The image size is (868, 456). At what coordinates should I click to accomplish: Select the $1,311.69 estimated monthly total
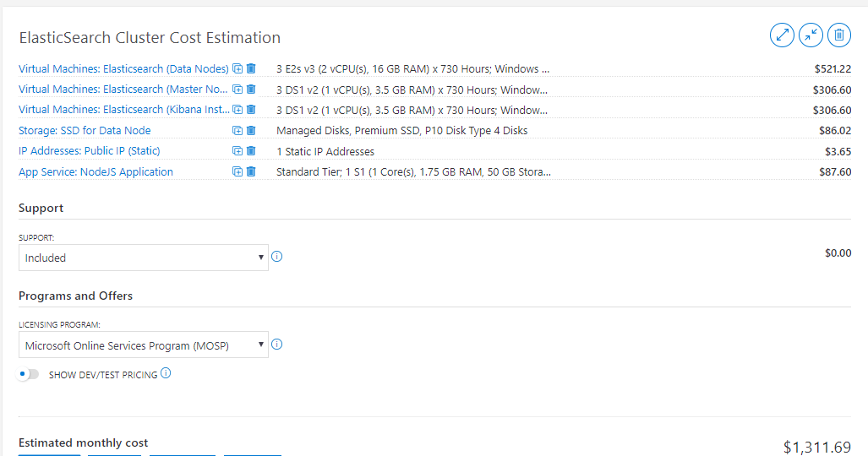(817, 448)
